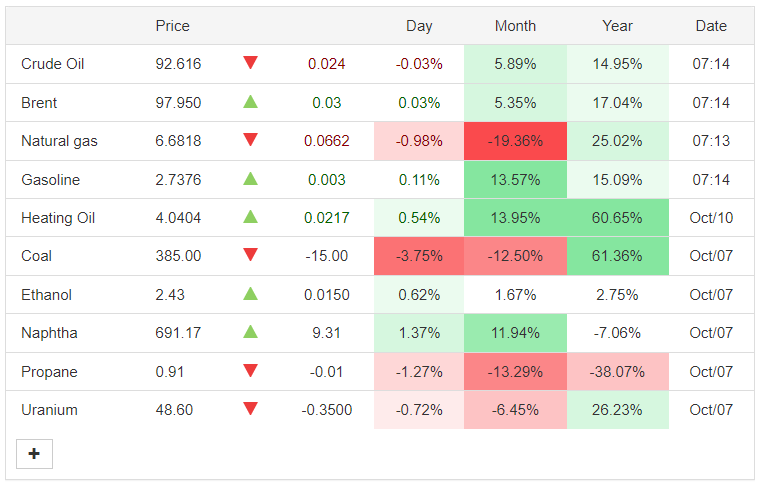The width and height of the screenshot is (764, 489).
Task: Select Propane price 0.91
Action: click(170, 372)
